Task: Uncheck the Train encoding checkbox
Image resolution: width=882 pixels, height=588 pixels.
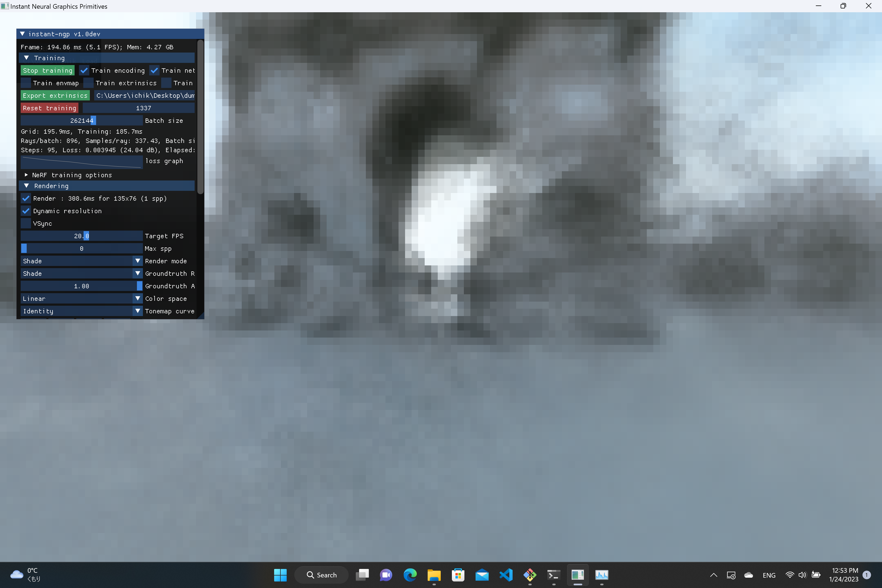Action: [x=84, y=71]
